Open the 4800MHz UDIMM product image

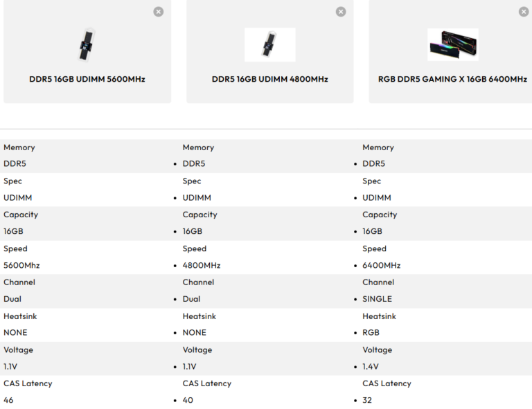pos(269,45)
